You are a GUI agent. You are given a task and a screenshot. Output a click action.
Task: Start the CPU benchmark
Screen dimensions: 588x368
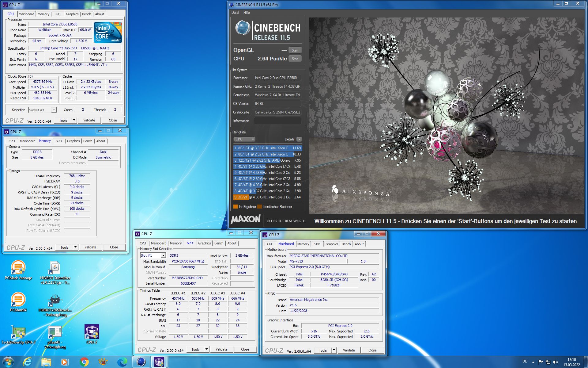(295, 59)
